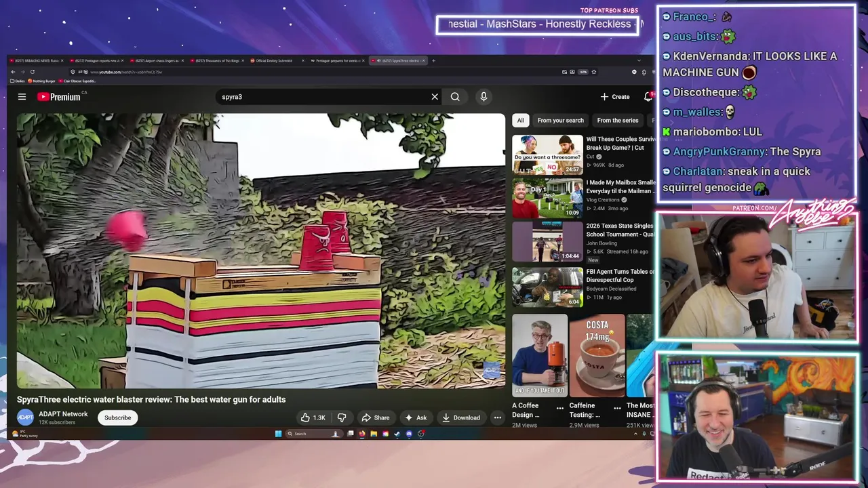The height and width of the screenshot is (488, 868).
Task: Open video title SpyraThree electric water blaster
Action: (151, 399)
